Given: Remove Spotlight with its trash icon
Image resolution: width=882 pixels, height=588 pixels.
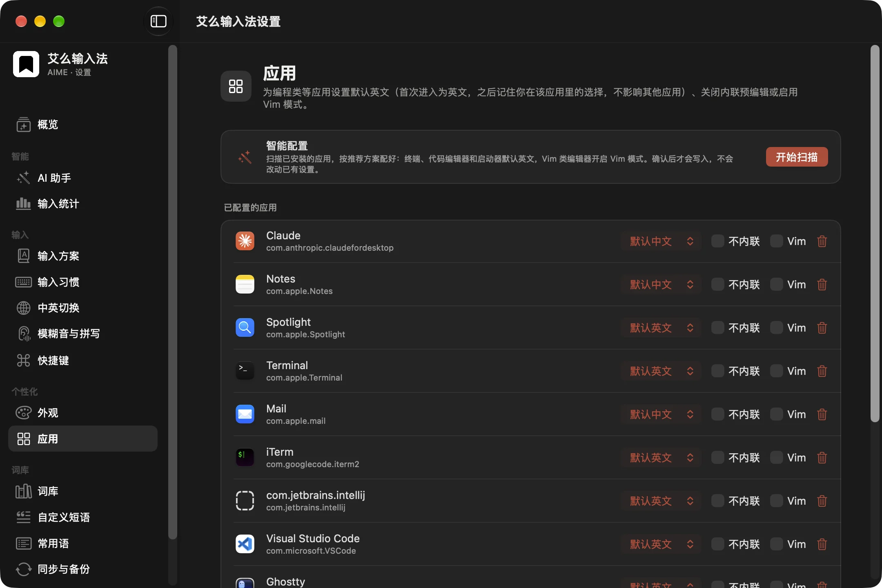Looking at the screenshot, I should click(x=822, y=328).
